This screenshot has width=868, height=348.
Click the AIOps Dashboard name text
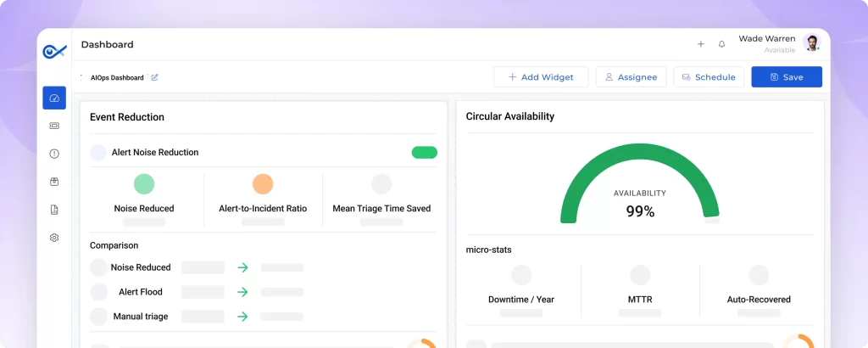click(117, 77)
